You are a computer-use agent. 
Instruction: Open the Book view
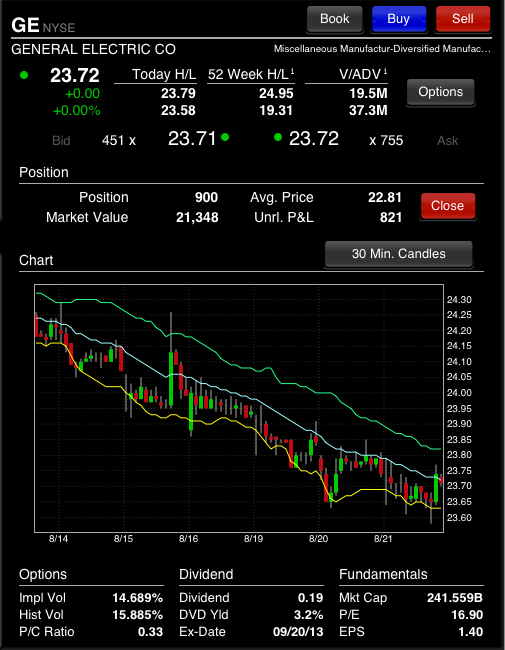tap(335, 19)
